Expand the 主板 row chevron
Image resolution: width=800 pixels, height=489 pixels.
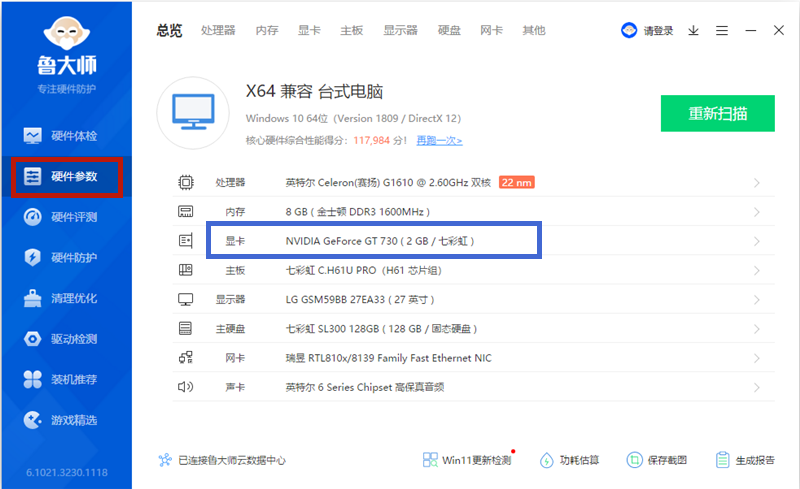click(x=757, y=271)
